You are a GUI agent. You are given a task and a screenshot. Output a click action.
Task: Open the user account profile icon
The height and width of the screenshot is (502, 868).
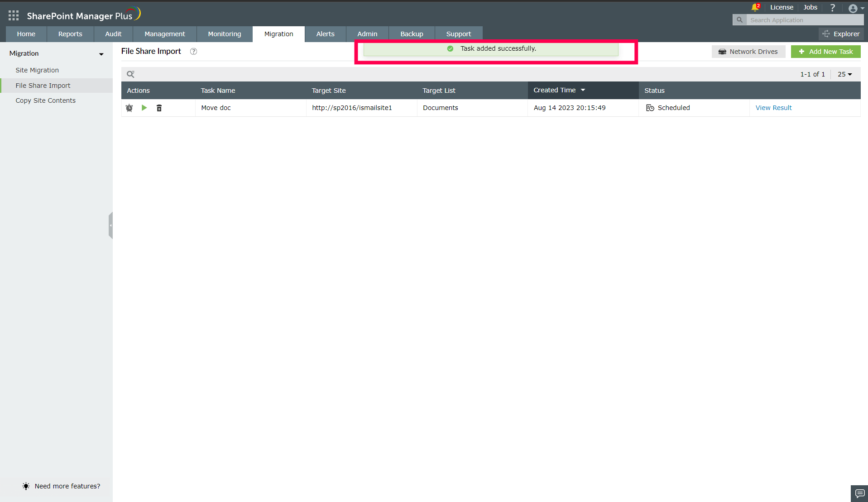click(x=854, y=8)
